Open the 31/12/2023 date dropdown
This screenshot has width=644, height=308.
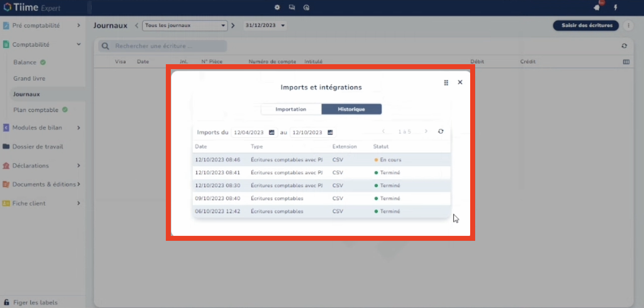point(265,25)
